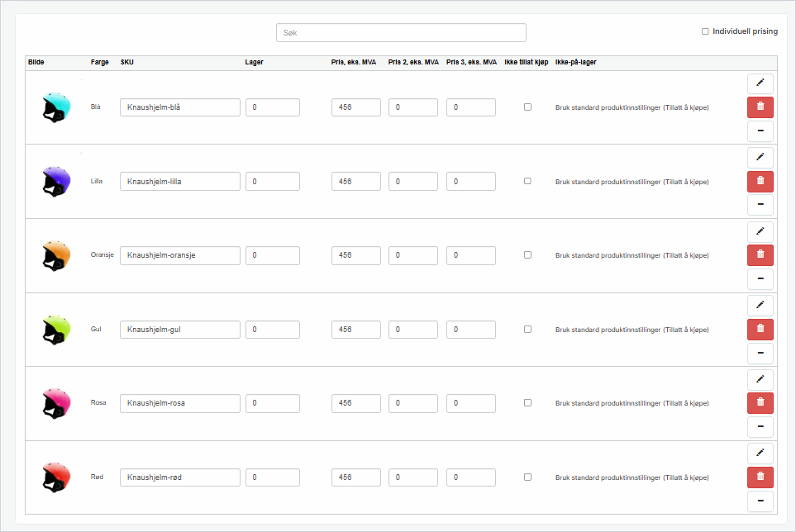Viewport: 796px width, 532px height.
Task: Check 'Ikke tillat kjøp' for the Oransje variant
Action: pos(527,255)
